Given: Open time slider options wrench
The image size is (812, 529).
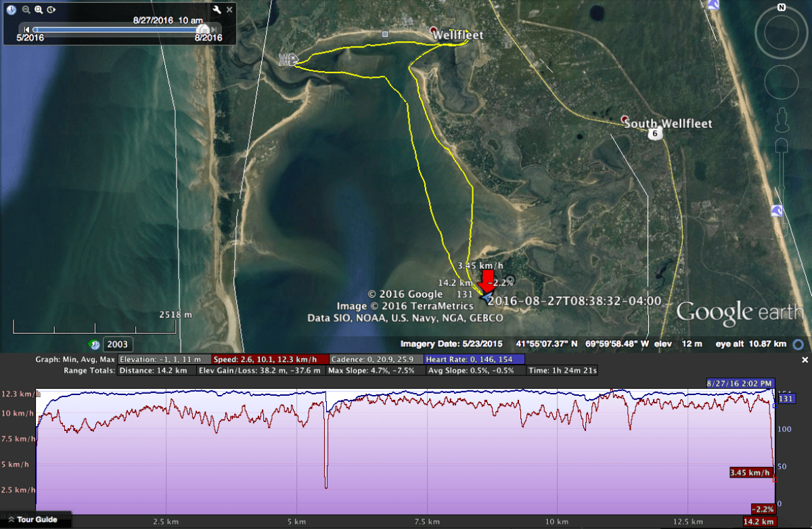Looking at the screenshot, I should (217, 10).
